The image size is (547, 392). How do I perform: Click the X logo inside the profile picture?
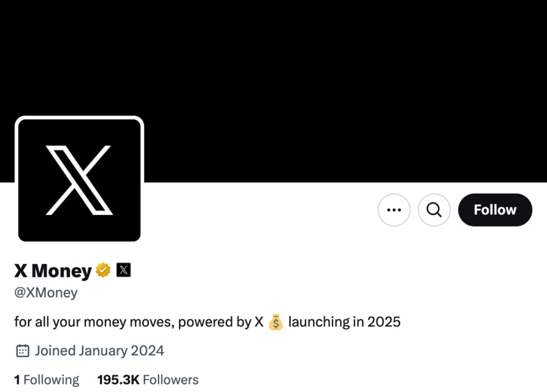(x=79, y=178)
